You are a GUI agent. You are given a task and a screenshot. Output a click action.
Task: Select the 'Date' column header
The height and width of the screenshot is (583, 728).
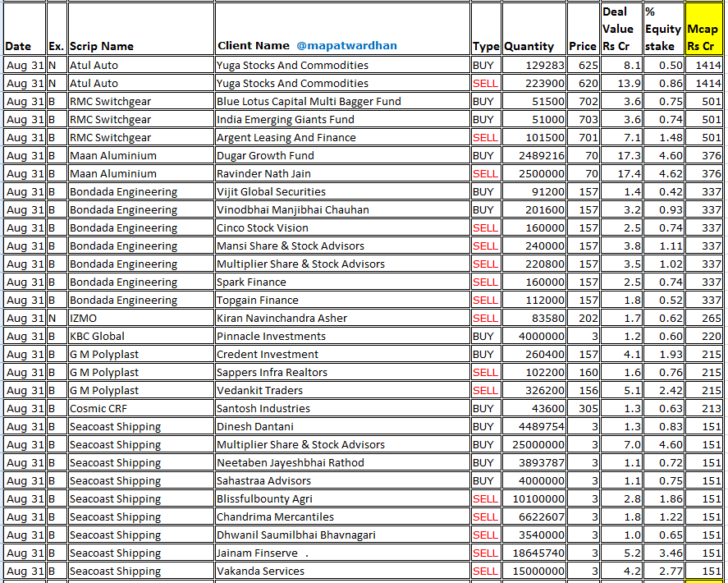(x=25, y=29)
